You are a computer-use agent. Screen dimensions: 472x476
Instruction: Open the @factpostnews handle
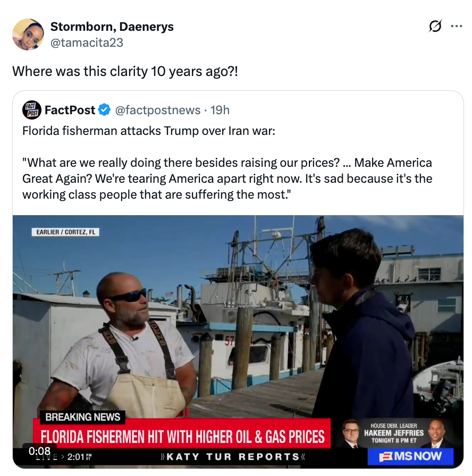[x=158, y=110]
